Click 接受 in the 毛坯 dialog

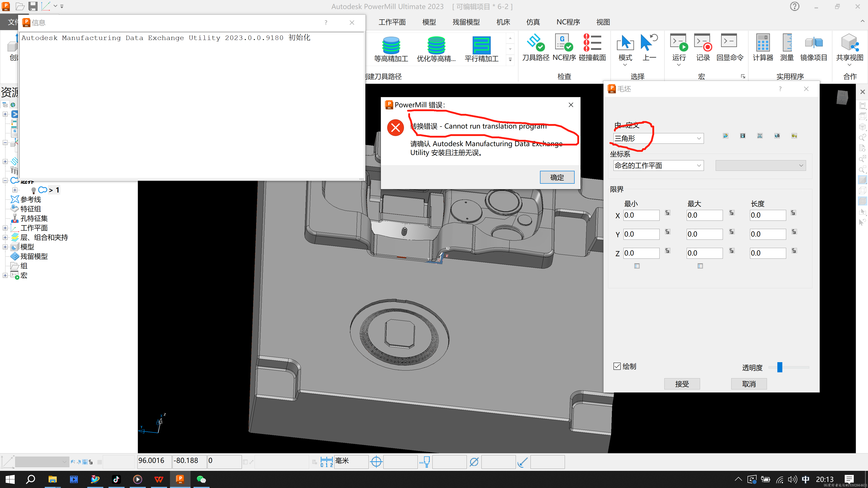pos(682,384)
